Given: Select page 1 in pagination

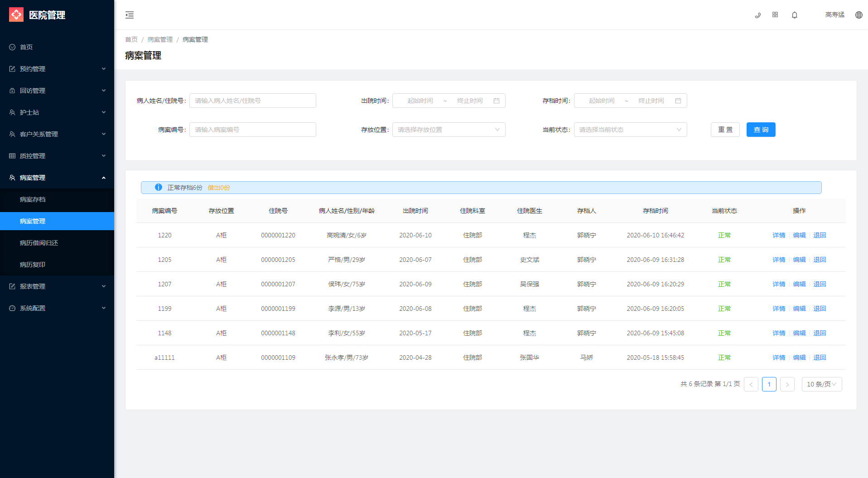Looking at the screenshot, I should [769, 384].
